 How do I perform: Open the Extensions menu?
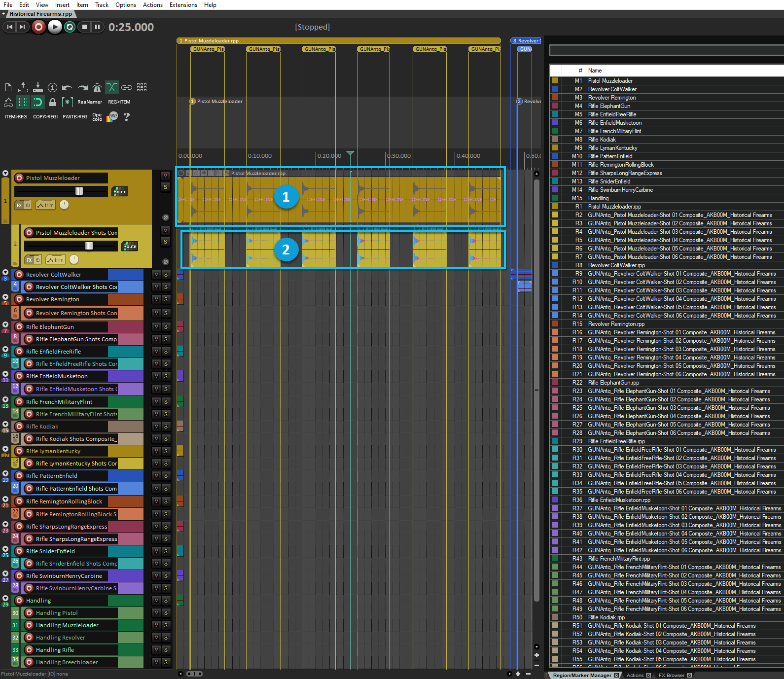click(183, 5)
